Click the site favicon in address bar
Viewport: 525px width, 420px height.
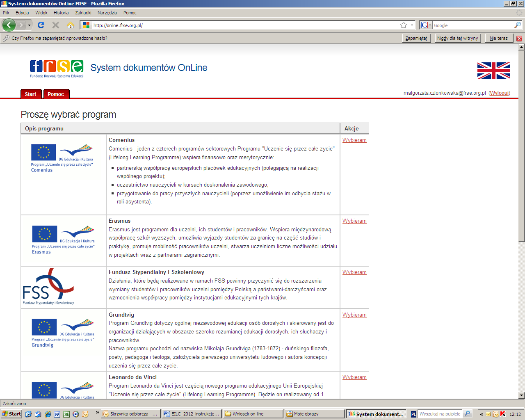(86, 25)
